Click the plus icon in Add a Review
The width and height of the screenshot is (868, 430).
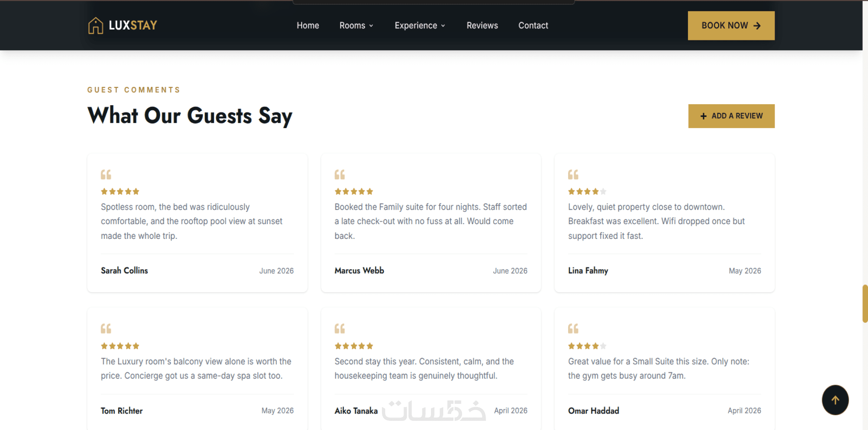(704, 116)
